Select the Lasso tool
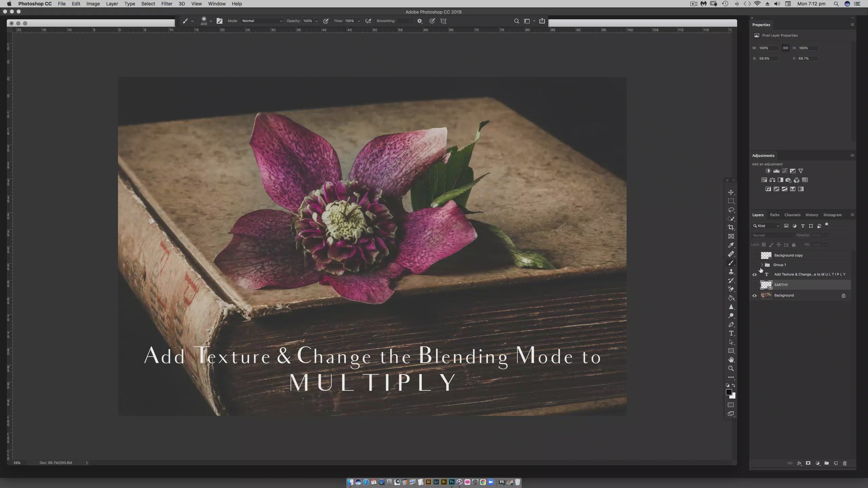 pos(731,210)
